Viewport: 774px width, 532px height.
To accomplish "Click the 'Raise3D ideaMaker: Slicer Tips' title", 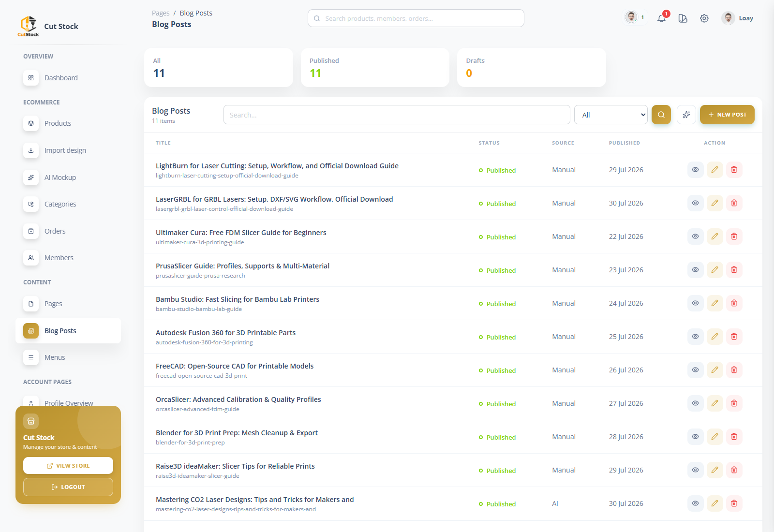I will [x=235, y=466].
